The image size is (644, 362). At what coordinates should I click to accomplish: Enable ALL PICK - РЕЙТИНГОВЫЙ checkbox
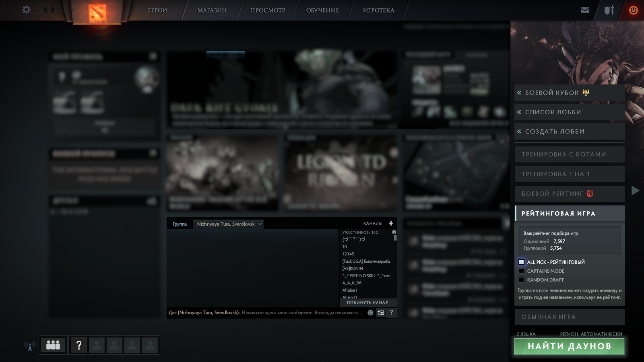click(521, 262)
